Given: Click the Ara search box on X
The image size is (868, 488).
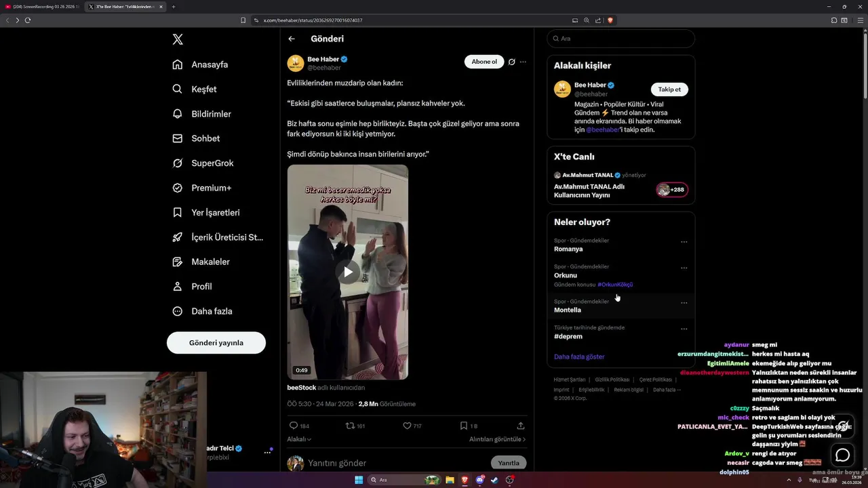Looking at the screenshot, I should (621, 39).
